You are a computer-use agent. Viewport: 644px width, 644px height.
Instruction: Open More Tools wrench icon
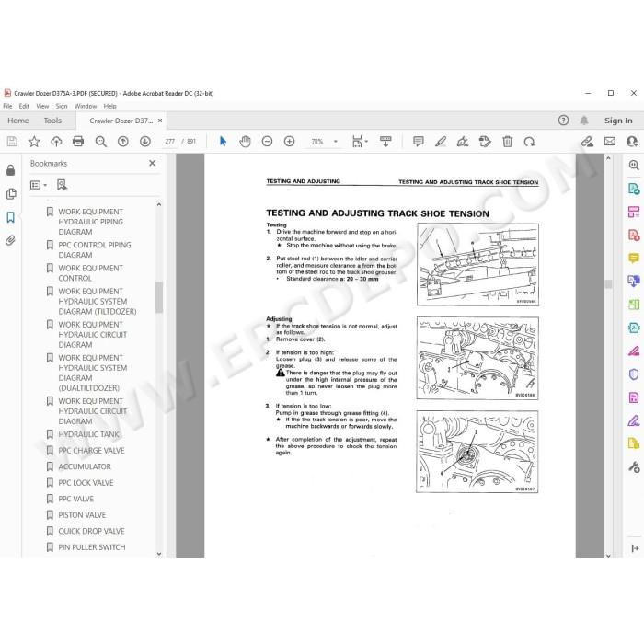pyautogui.click(x=634, y=467)
